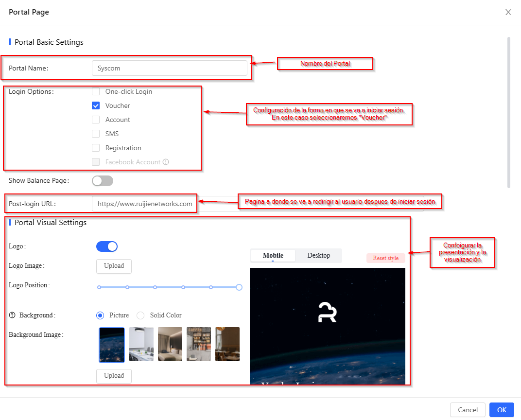This screenshot has width=521, height=420.
Task: Pick the earth-at-night background thumbnail
Action: 112,345
